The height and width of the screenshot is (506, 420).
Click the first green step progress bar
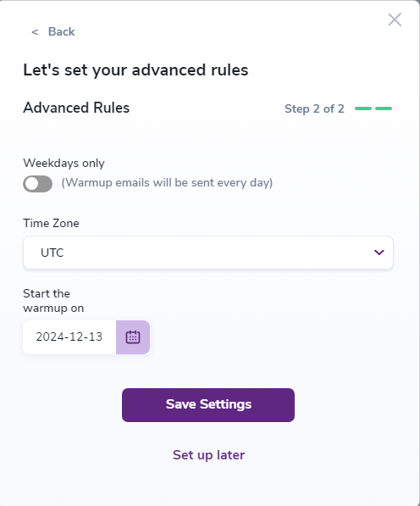pyautogui.click(x=363, y=108)
